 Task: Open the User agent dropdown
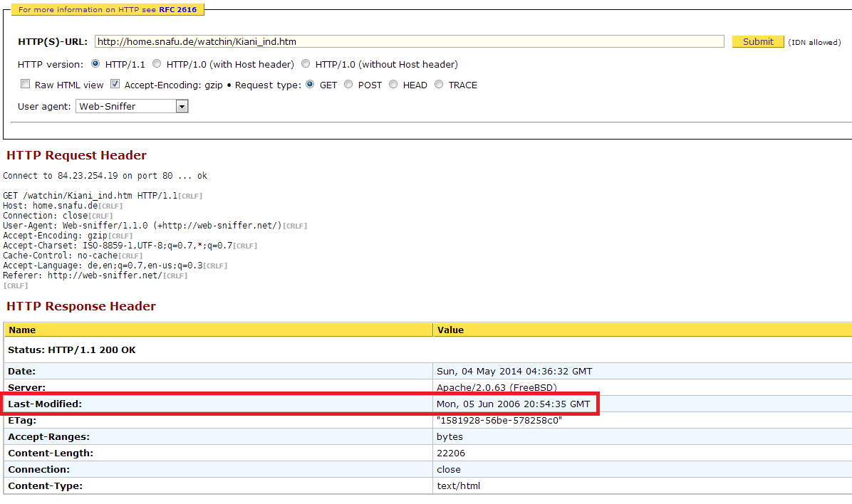pos(132,106)
